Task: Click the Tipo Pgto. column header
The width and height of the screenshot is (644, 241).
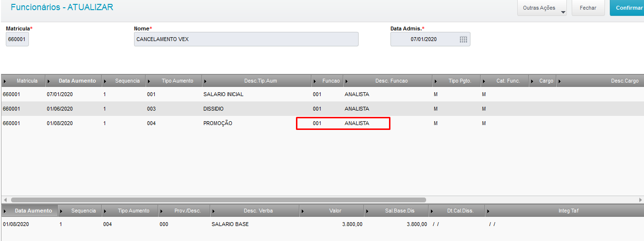Action: pyautogui.click(x=456, y=81)
